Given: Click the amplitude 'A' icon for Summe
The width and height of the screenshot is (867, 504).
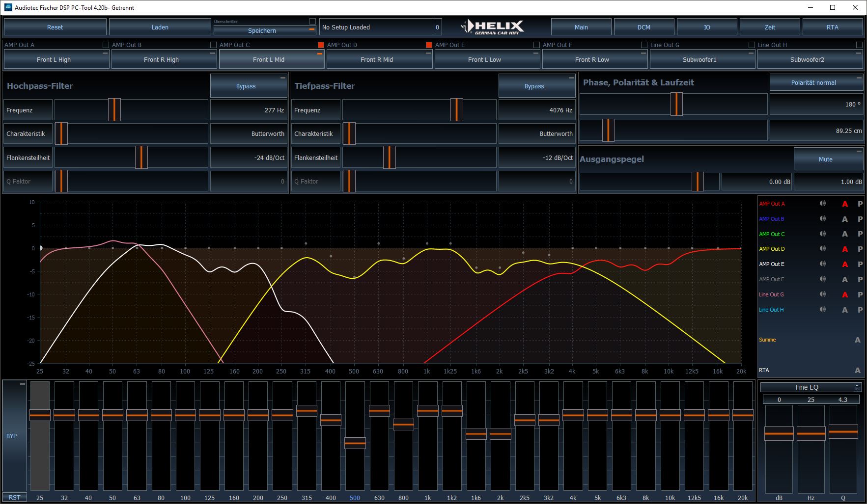Looking at the screenshot, I should (857, 340).
